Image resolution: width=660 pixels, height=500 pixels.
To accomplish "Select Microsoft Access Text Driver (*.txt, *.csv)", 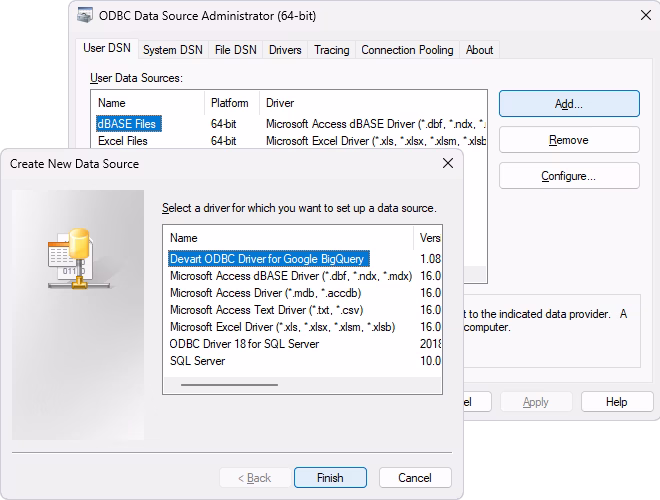I will 266,310.
